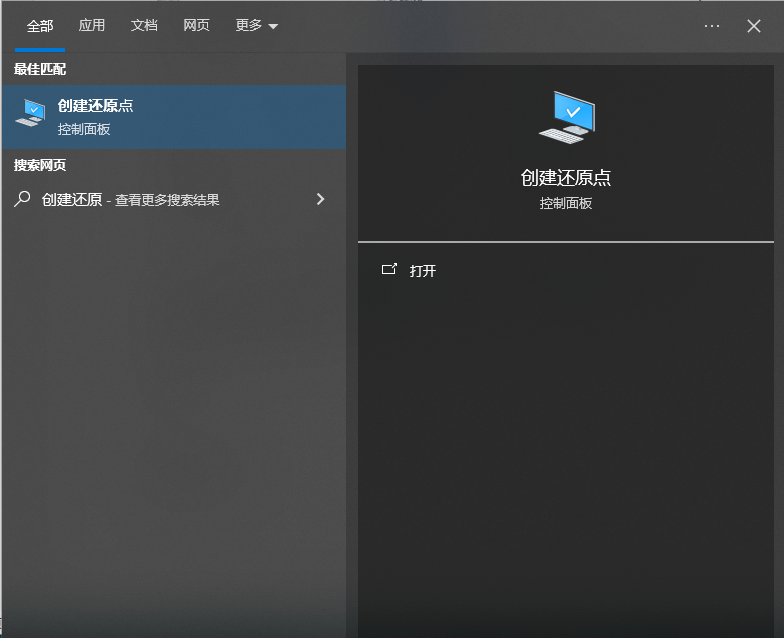Expand web result with the chevron arrow
784x638 pixels.
320,200
